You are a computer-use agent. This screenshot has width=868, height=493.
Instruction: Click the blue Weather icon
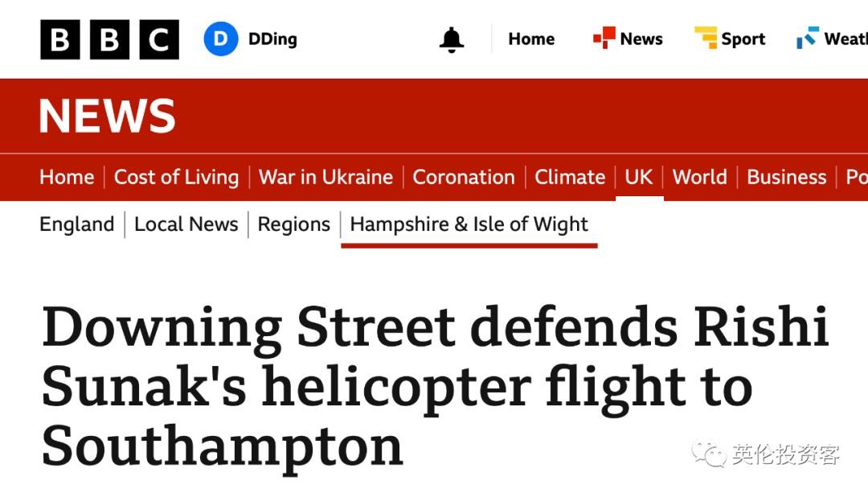[x=807, y=39]
